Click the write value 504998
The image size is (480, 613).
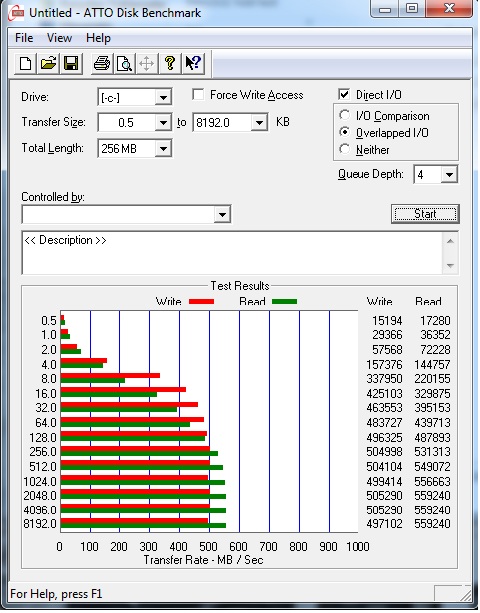(384, 452)
